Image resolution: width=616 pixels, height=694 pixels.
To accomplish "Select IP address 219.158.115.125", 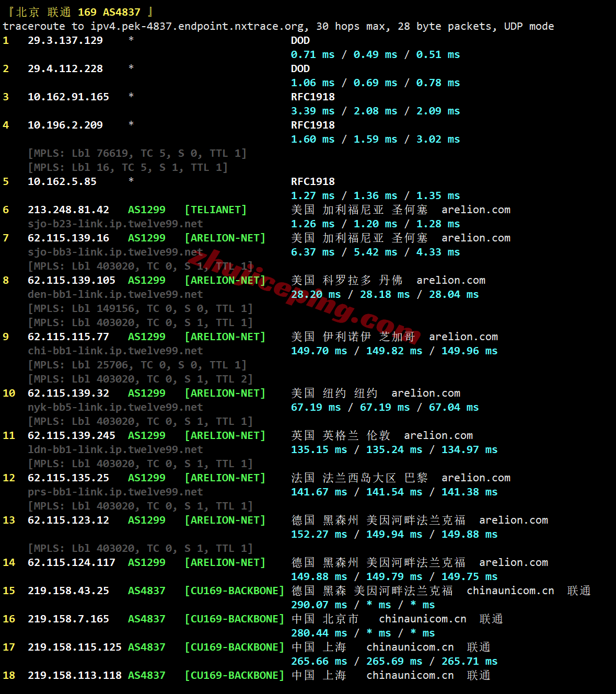I will tap(75, 647).
